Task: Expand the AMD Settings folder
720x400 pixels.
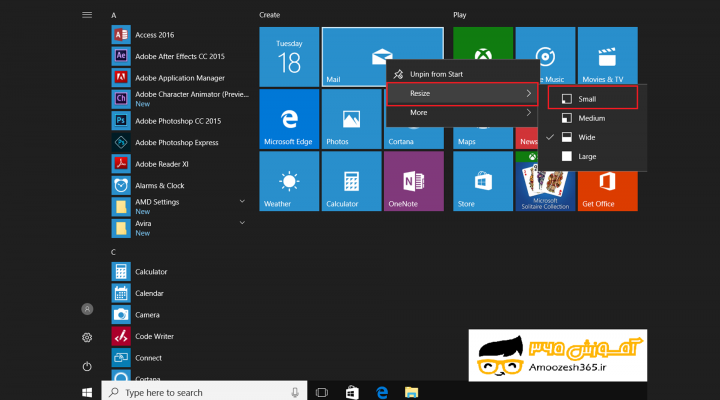Action: (242, 202)
